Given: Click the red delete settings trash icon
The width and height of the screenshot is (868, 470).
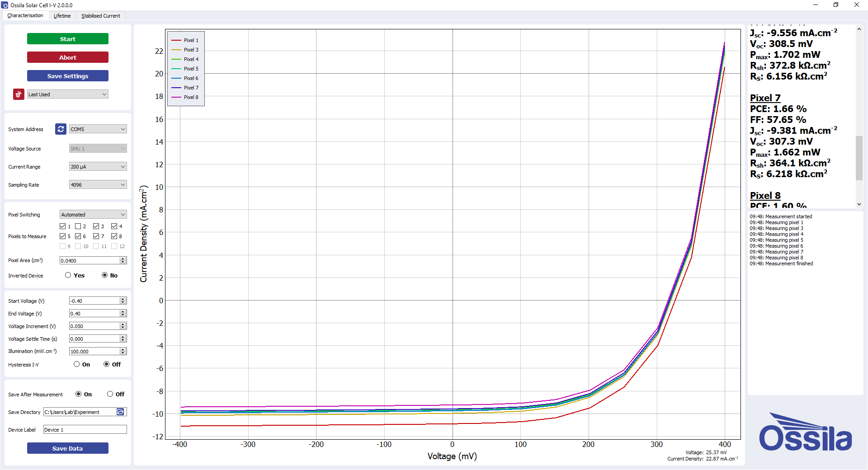Looking at the screenshot, I should pyautogui.click(x=19, y=94).
